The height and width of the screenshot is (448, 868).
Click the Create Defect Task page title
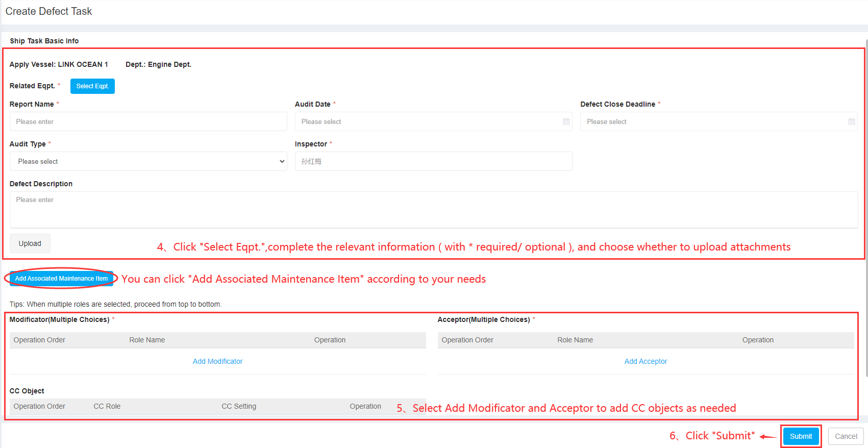tap(48, 11)
